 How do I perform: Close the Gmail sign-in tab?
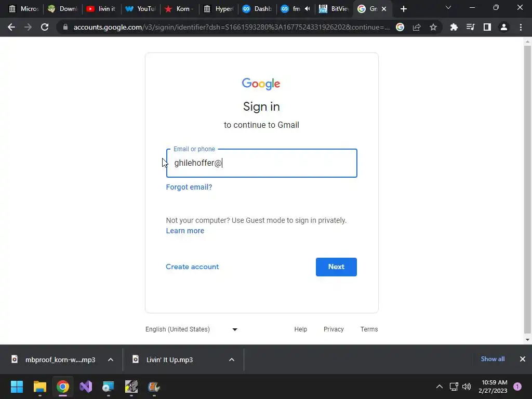pyautogui.click(x=384, y=9)
